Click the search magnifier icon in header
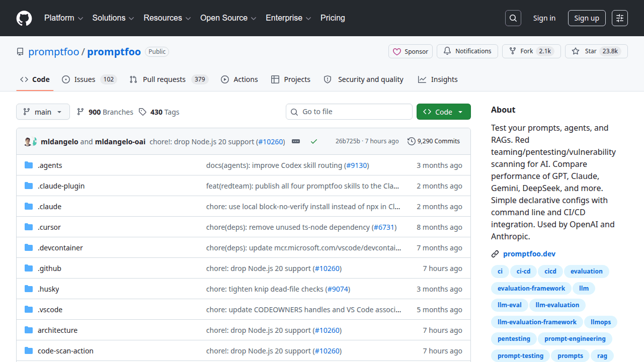Viewport: 644px width, 362px height. coord(513,18)
